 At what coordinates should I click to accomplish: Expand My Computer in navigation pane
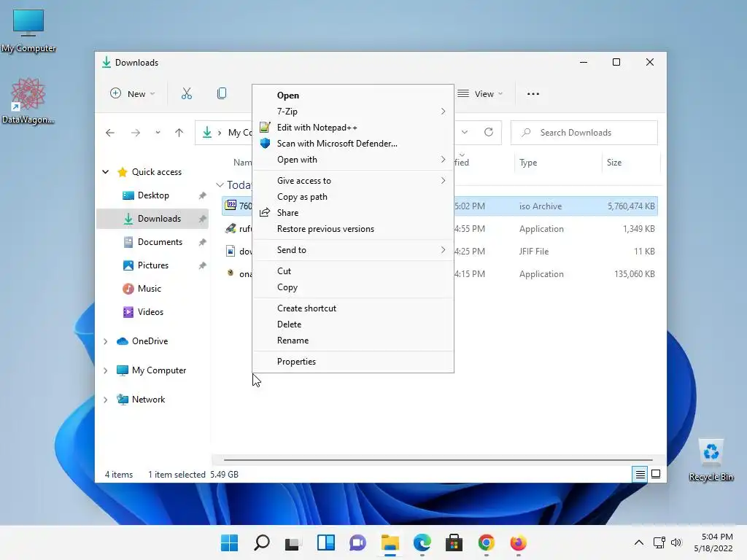[x=106, y=370]
